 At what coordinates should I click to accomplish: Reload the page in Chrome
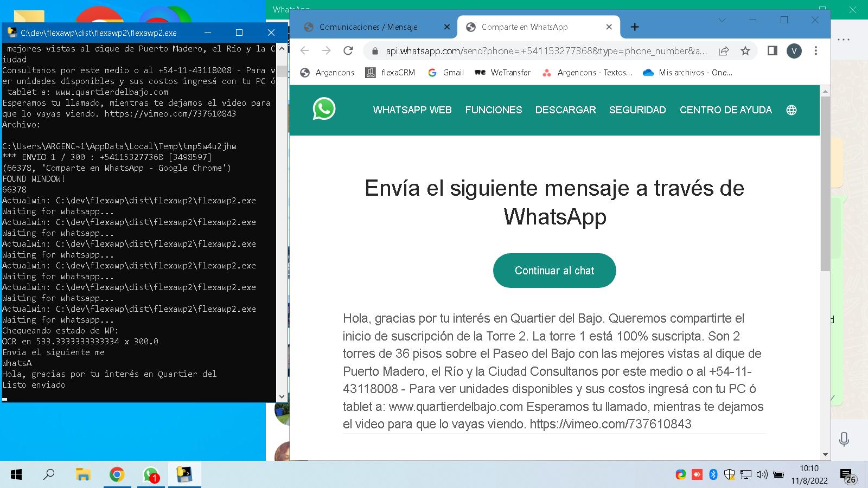point(348,51)
